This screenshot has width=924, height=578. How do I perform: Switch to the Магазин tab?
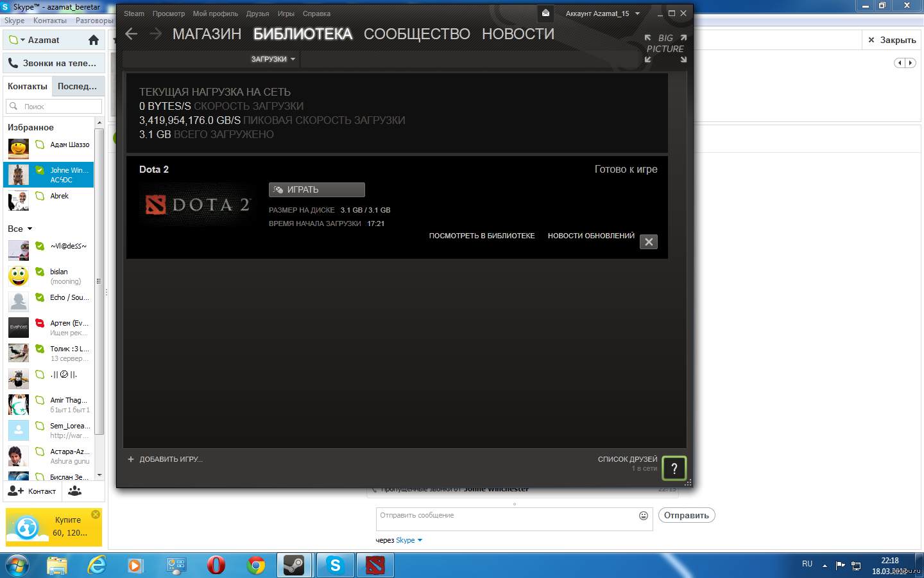click(x=207, y=34)
